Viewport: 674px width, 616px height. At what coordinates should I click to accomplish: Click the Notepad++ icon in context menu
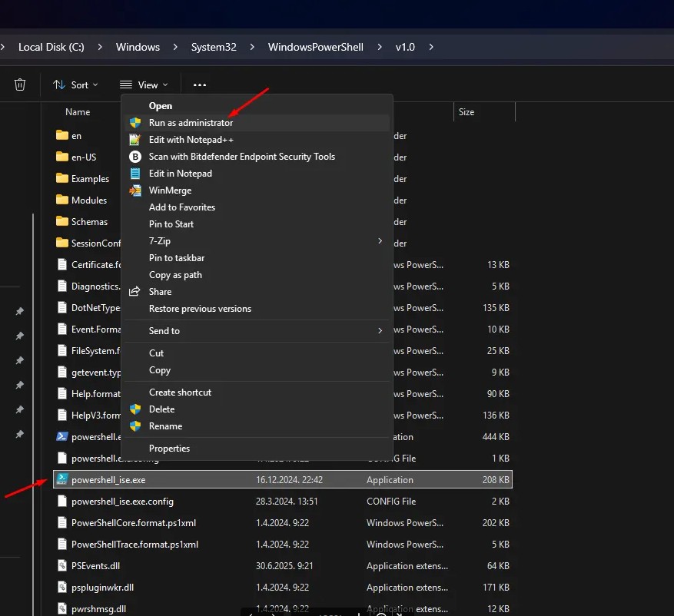[135, 140]
